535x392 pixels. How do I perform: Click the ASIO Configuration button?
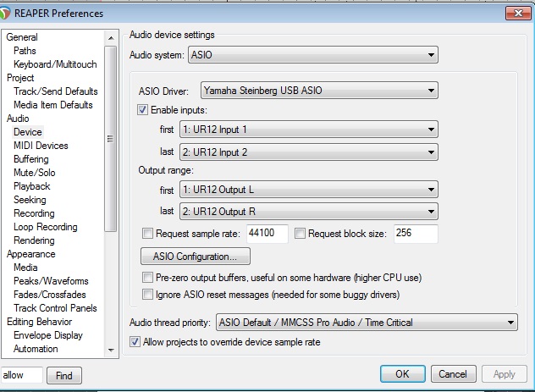[195, 257]
